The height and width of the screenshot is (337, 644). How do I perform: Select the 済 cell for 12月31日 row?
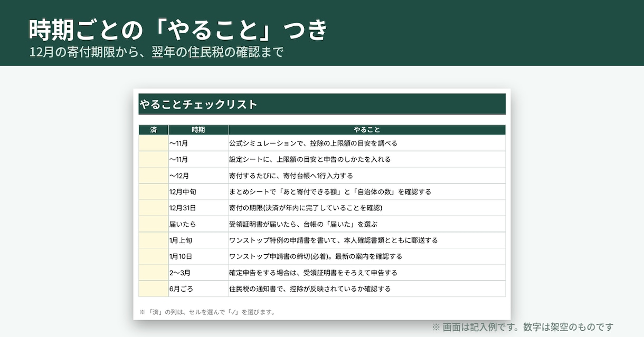pos(154,208)
